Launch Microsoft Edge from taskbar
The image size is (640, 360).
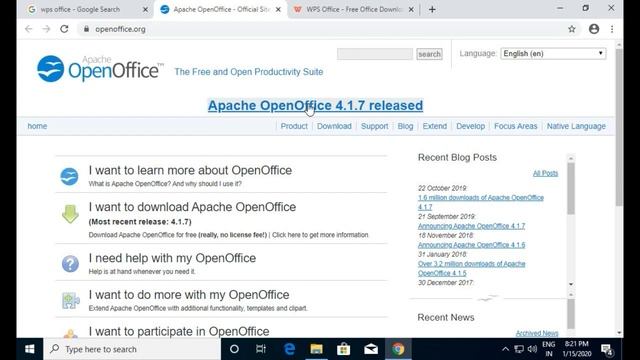(289, 349)
